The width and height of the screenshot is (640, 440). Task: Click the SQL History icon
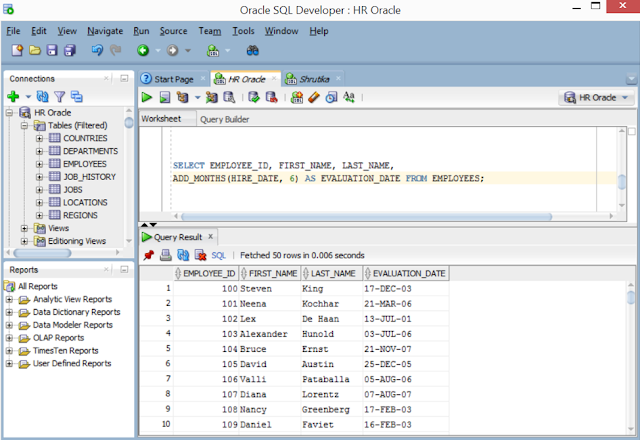[331, 97]
